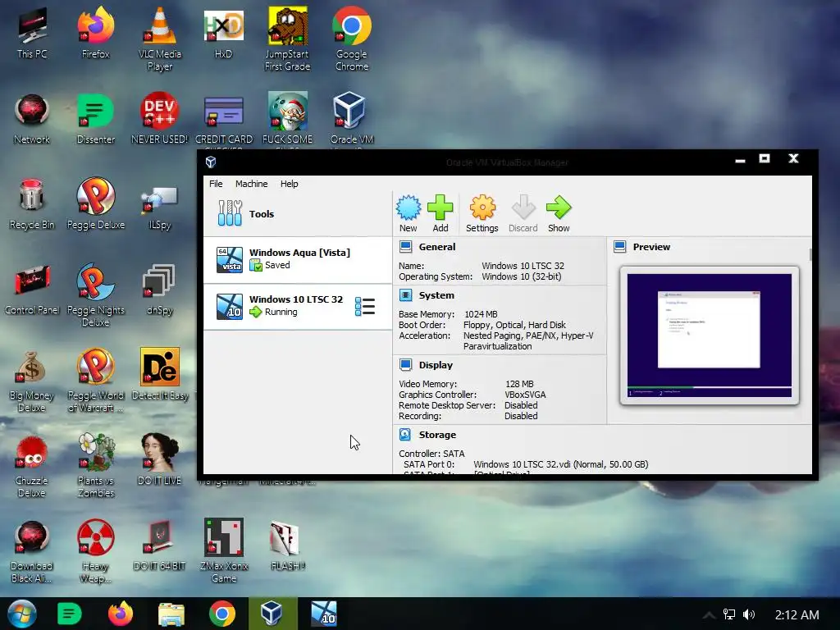Click the System section header
This screenshot has height=630, width=840.
(x=436, y=295)
